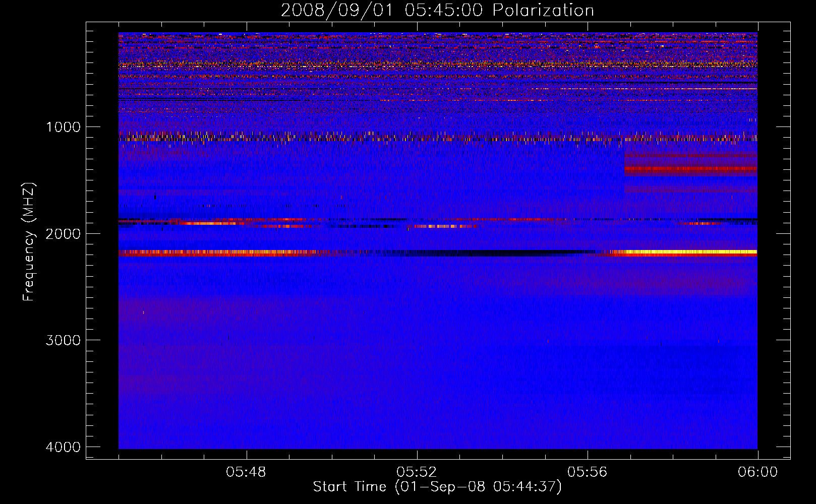Click the plot title '2008/09/01 05:45:00 Polarization'
Image resolution: width=816 pixels, height=504 pixels.
point(437,10)
